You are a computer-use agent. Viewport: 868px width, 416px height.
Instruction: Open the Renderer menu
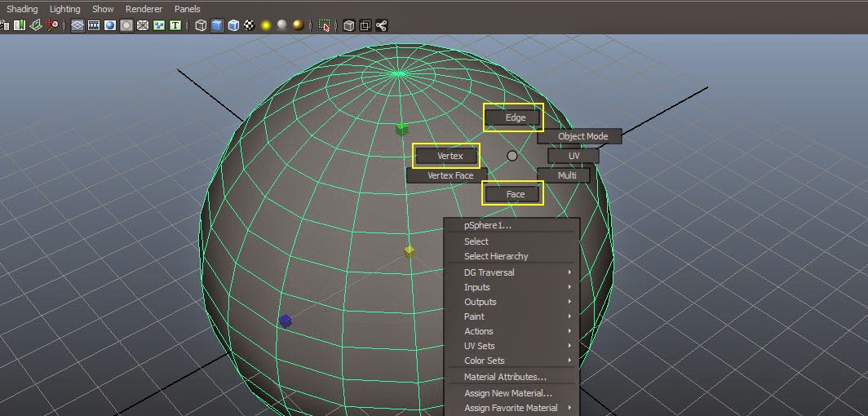click(x=144, y=9)
